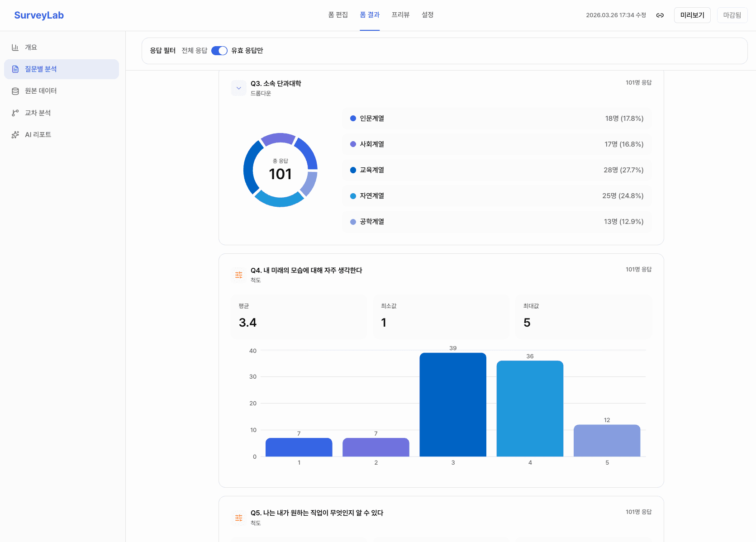Enable 유효 응답만 response filter toggle
756x542 pixels.
(x=219, y=51)
